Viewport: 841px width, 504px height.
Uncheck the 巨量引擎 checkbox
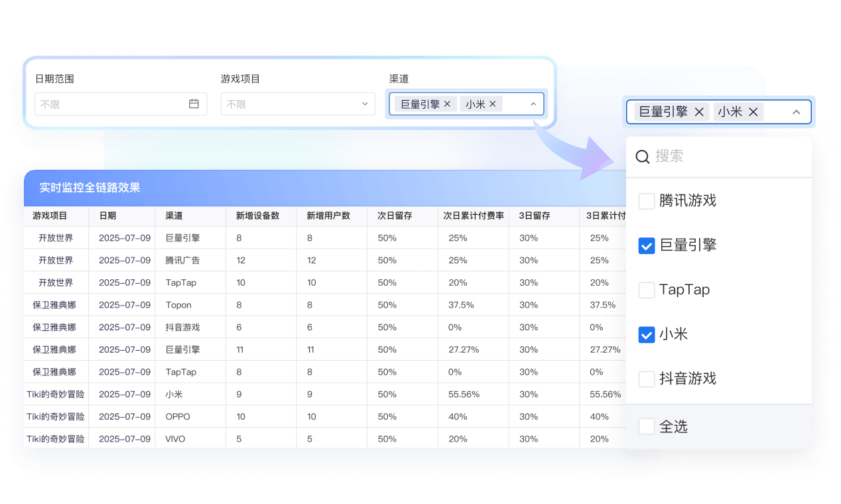pos(647,245)
